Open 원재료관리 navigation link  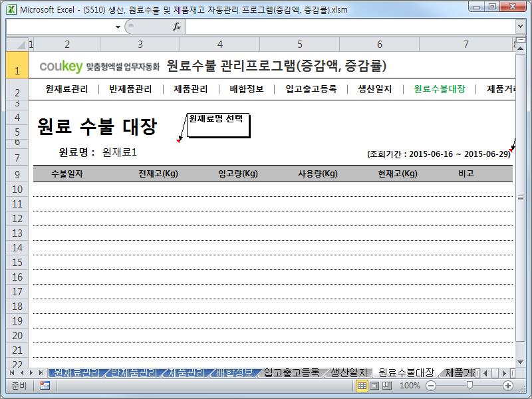click(66, 89)
